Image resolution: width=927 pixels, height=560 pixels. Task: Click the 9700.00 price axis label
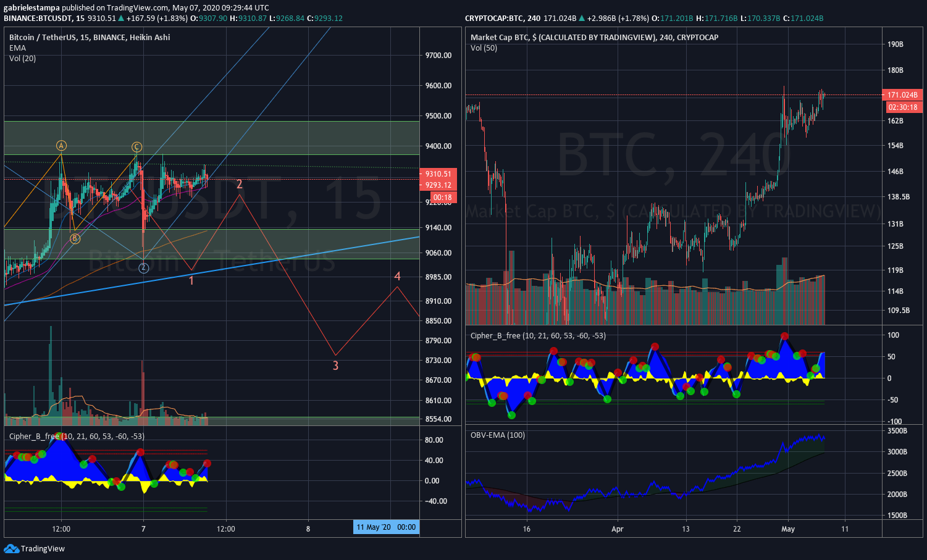[x=438, y=55]
